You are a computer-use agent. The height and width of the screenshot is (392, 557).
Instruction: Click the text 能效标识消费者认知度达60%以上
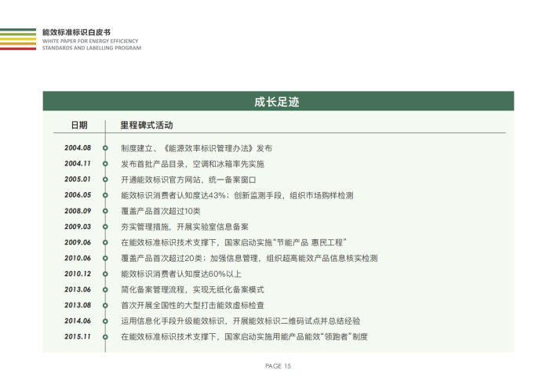click(181, 274)
